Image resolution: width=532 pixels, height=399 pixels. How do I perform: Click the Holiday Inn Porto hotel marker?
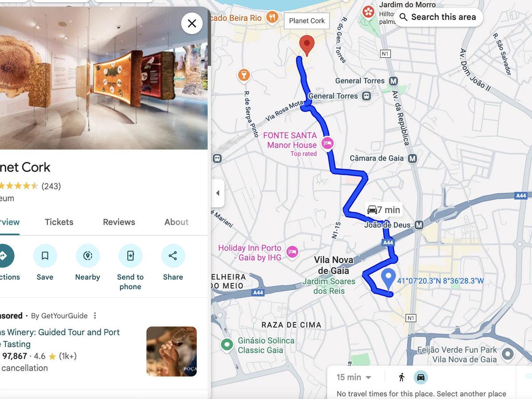click(x=292, y=252)
